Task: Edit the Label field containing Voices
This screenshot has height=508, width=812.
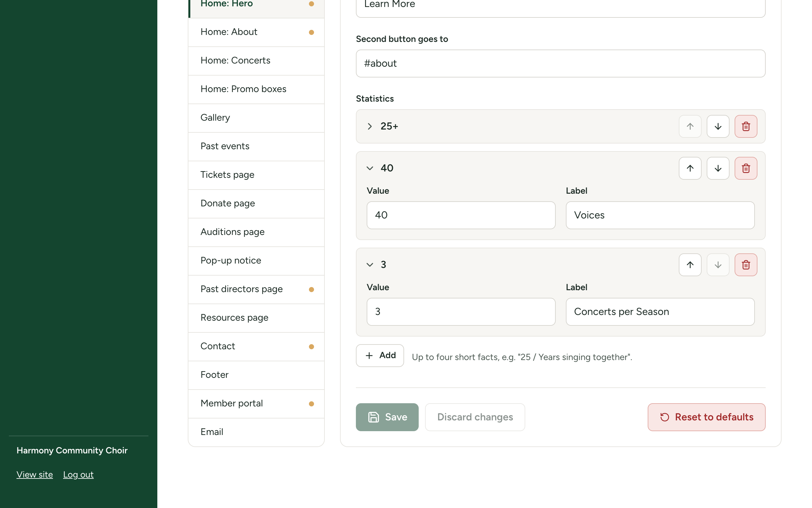Action: coord(660,215)
